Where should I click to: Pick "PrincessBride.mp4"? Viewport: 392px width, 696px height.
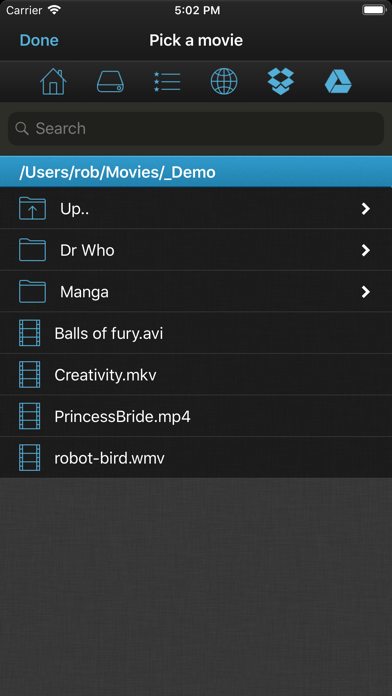pyautogui.click(x=123, y=417)
